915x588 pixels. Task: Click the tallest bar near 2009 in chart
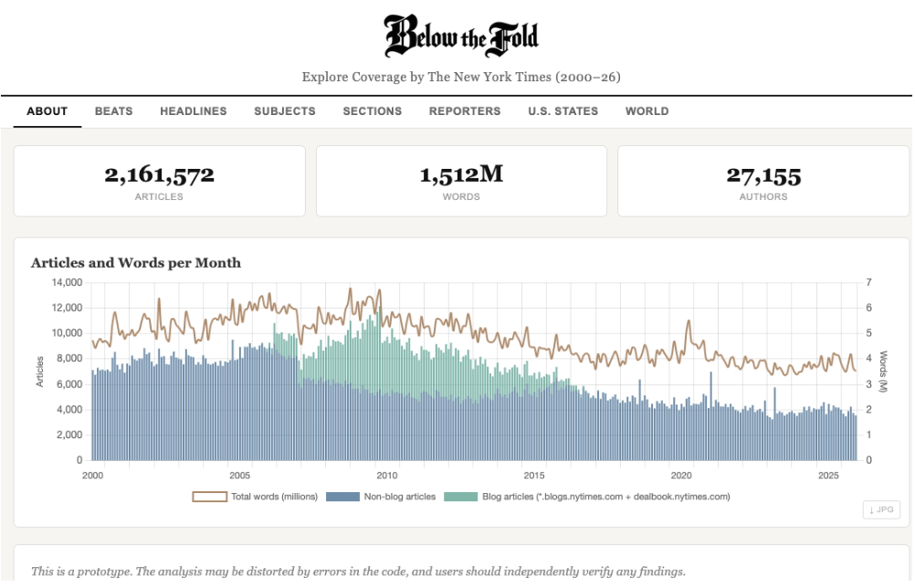(380, 383)
